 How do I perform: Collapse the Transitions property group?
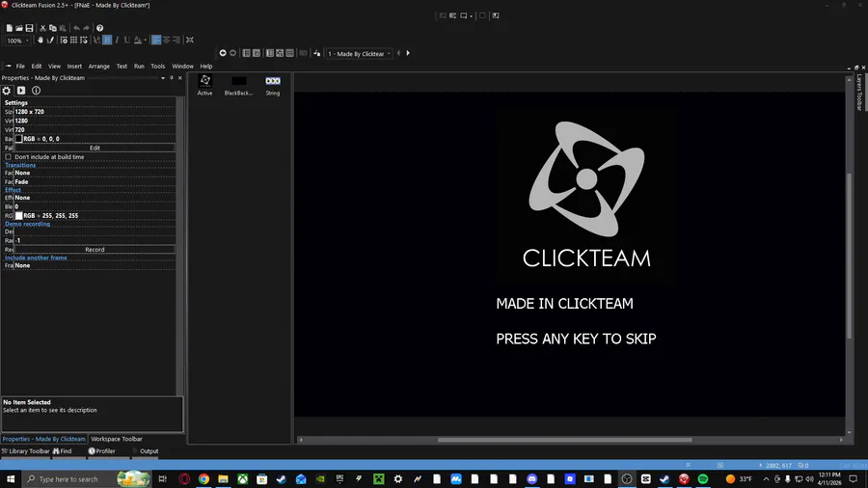coord(20,165)
